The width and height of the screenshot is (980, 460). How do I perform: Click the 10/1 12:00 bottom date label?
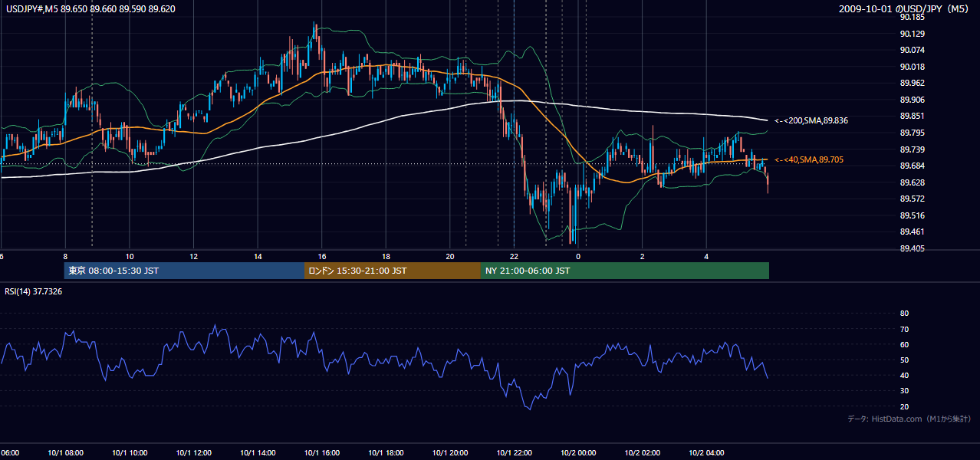194,453
